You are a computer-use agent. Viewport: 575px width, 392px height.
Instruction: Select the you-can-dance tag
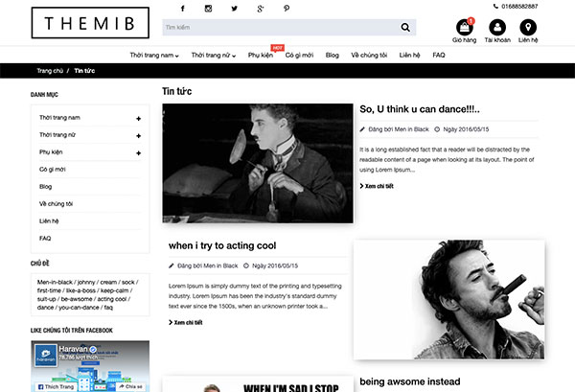pos(79,308)
